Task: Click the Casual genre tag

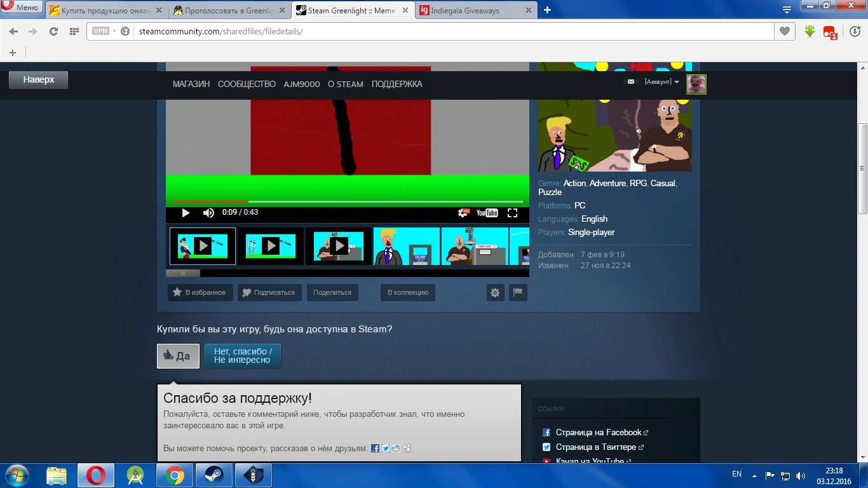Action: (663, 183)
